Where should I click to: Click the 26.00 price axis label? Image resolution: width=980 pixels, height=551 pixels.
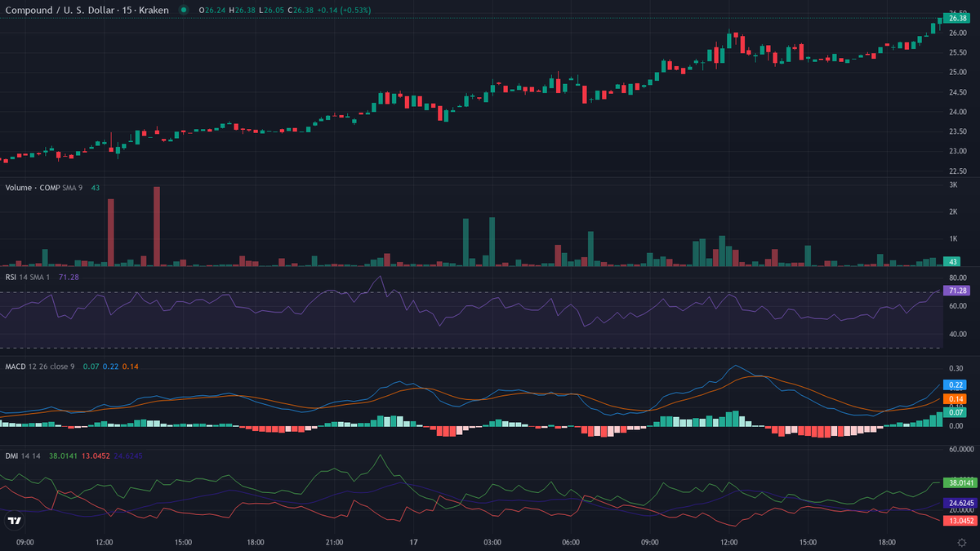pyautogui.click(x=956, y=33)
